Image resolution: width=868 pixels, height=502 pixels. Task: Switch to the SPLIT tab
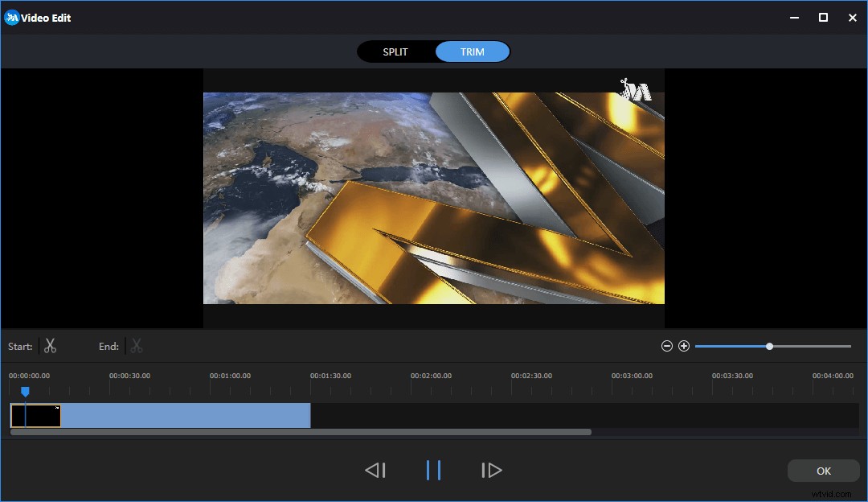(395, 51)
